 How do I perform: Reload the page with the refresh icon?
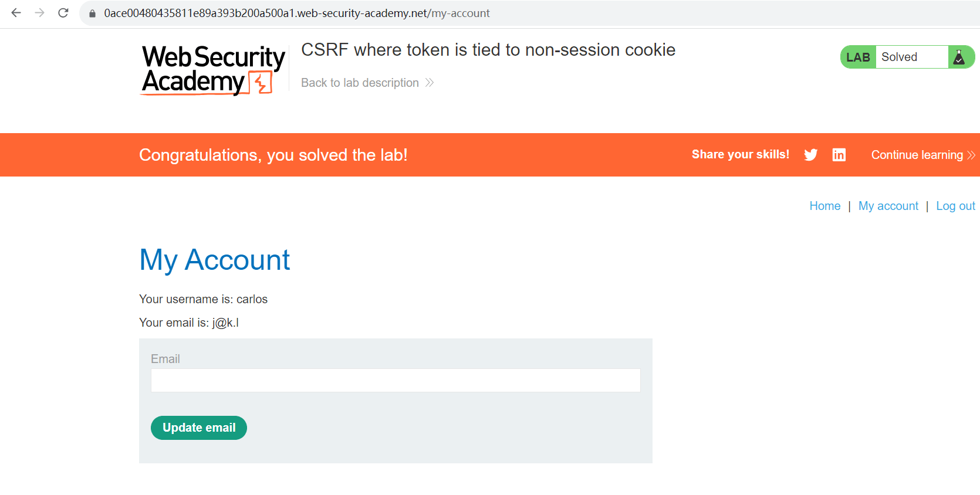point(63,13)
